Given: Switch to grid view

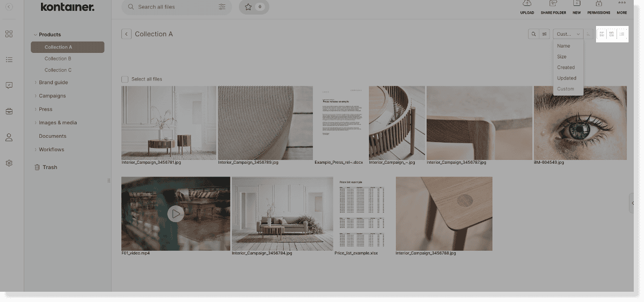Looking at the screenshot, I should [602, 34].
